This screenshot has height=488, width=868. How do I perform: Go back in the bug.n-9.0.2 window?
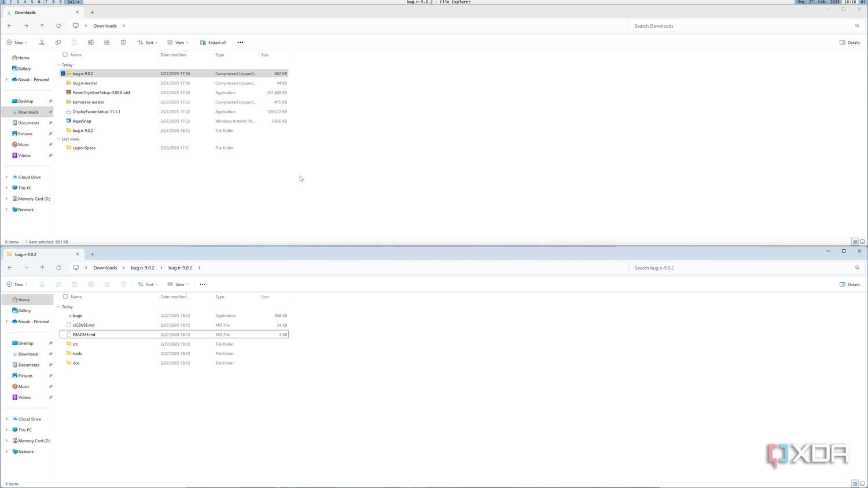pos(10,268)
